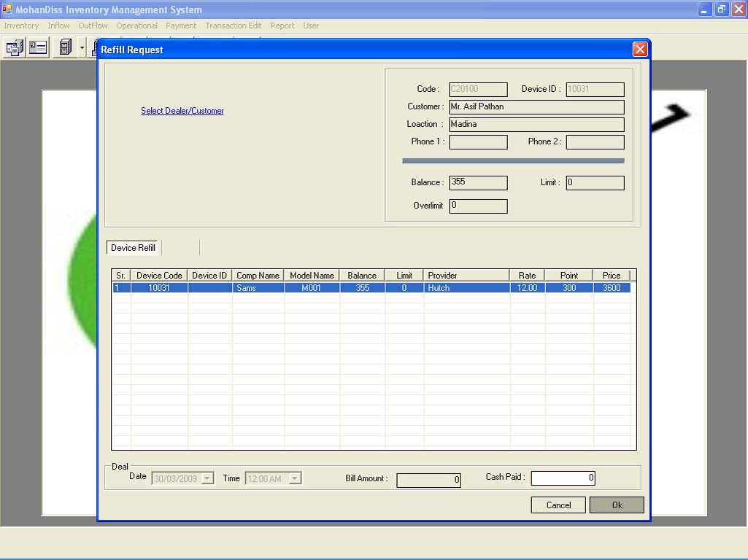Open the Report menu

[282, 26]
